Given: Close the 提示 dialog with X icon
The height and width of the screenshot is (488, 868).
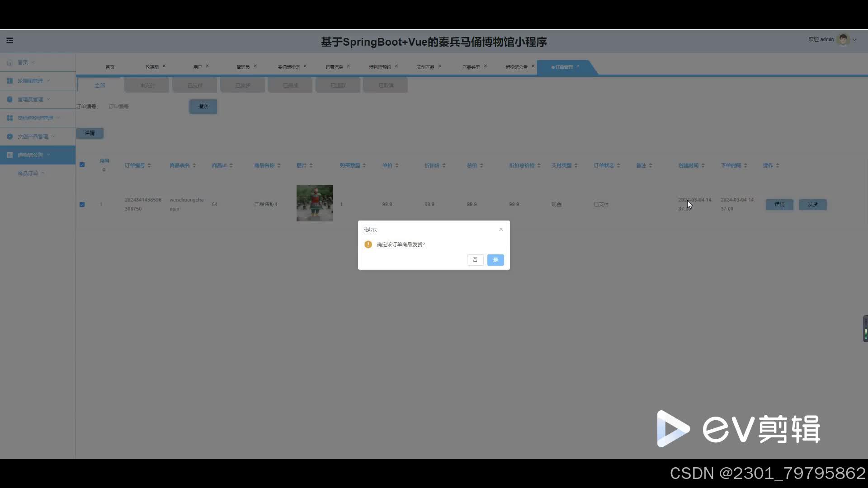Looking at the screenshot, I should coord(501,230).
